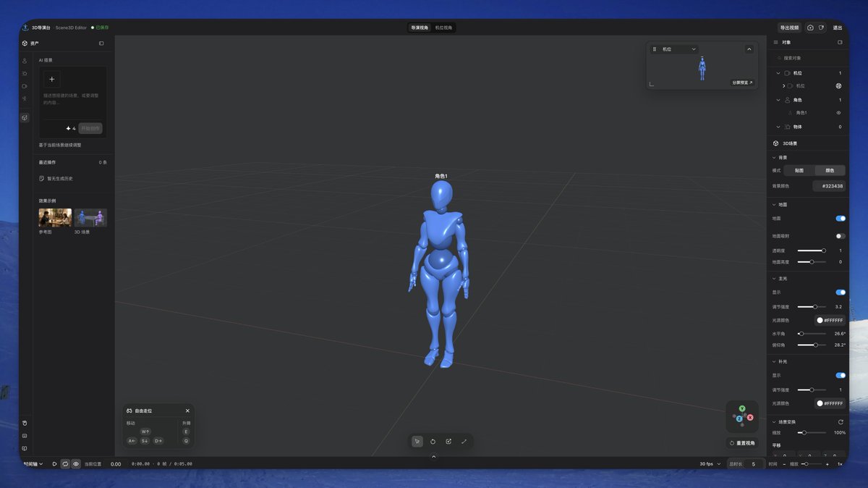Switch to the 导演视角 tab
868x488 pixels.
(x=420, y=28)
